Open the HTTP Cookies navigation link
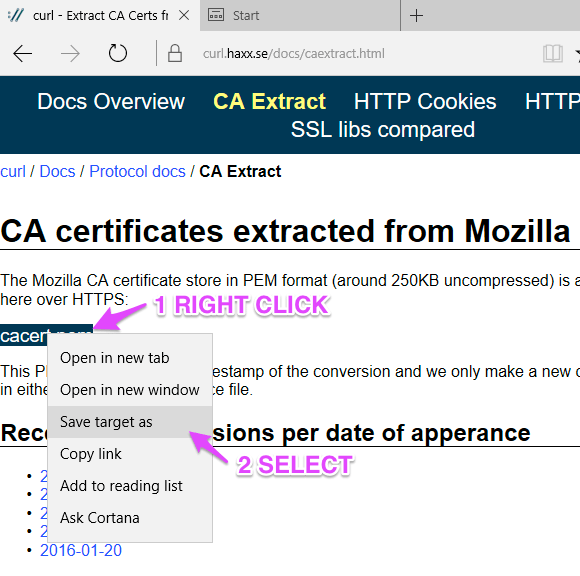This screenshot has width=580, height=576. [425, 101]
